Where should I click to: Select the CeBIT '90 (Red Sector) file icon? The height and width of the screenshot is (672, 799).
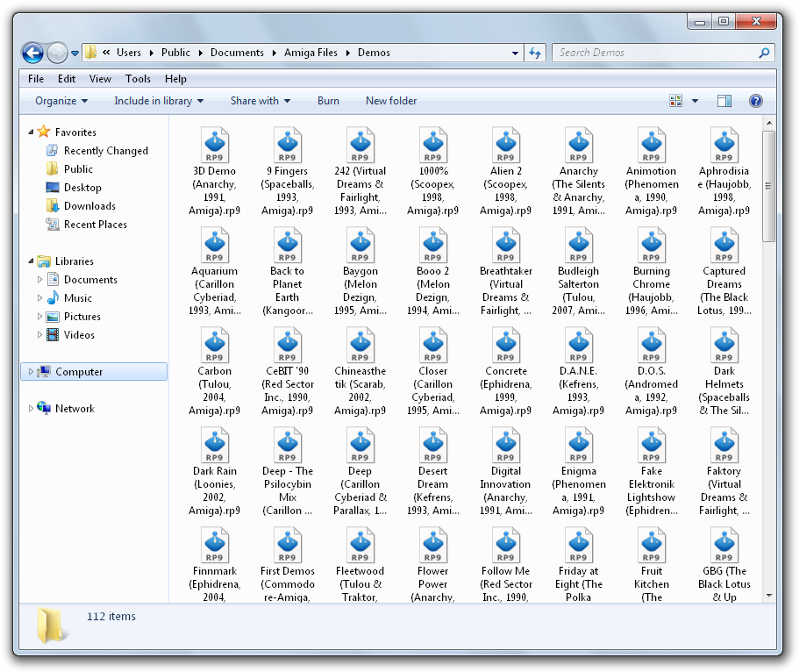tap(288, 345)
